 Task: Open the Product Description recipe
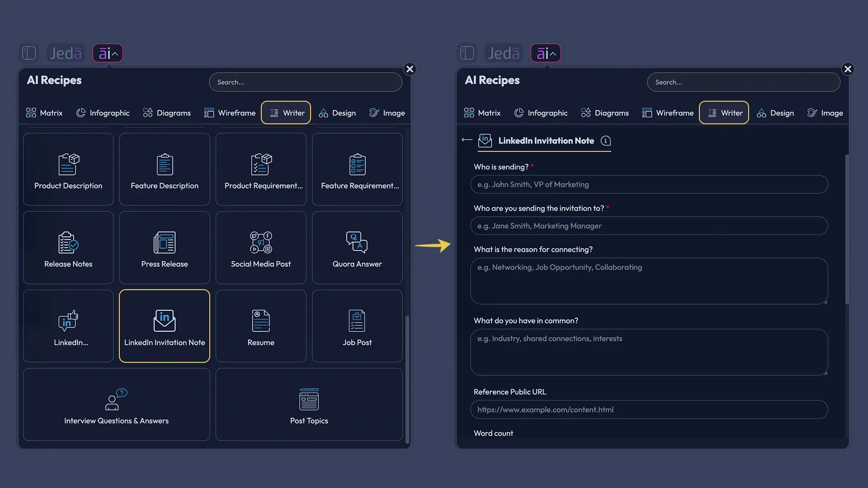coord(68,169)
